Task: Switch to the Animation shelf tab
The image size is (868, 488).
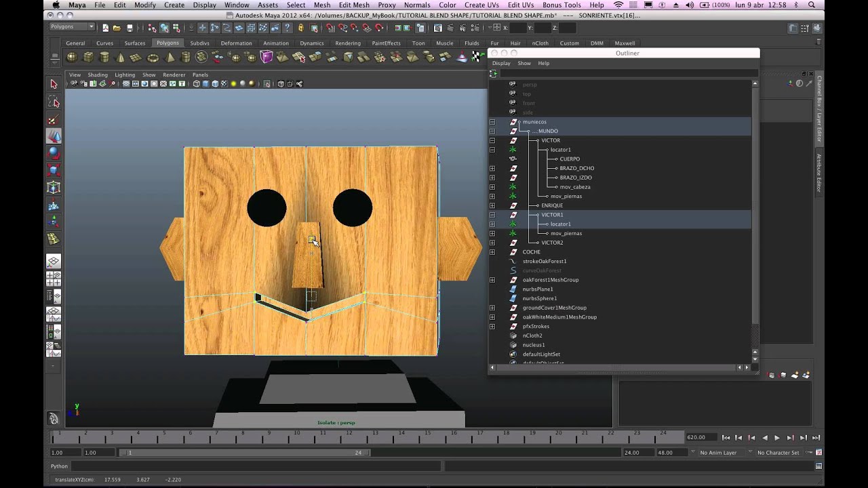Action: [x=275, y=43]
